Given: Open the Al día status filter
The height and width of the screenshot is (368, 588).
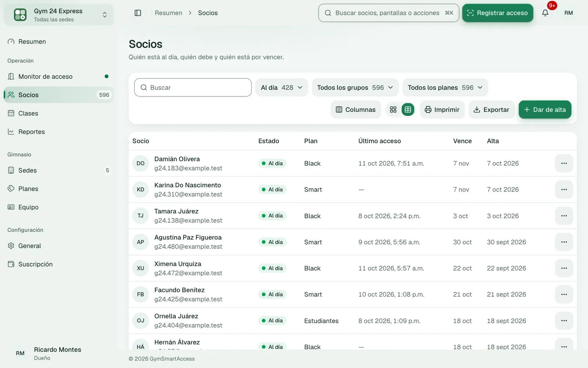Looking at the screenshot, I should click(x=282, y=88).
